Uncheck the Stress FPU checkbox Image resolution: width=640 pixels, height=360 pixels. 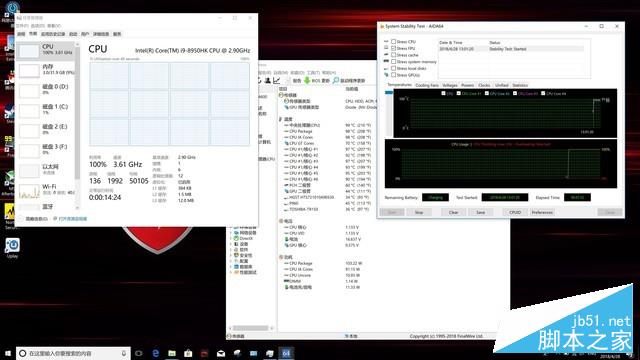(x=393, y=48)
